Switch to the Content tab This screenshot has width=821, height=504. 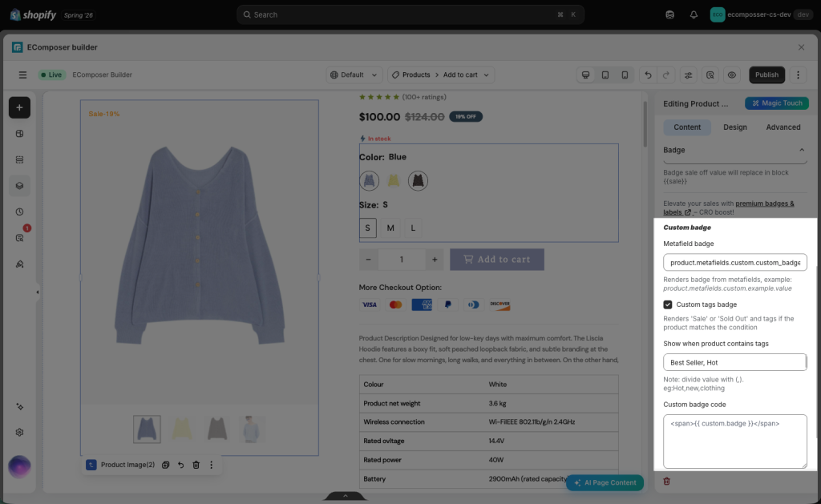687,127
